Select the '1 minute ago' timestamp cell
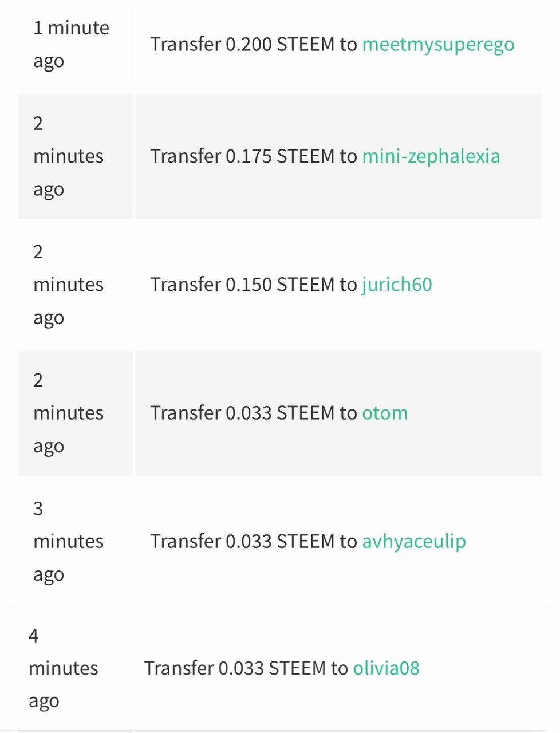The height and width of the screenshot is (733, 560). 75,45
